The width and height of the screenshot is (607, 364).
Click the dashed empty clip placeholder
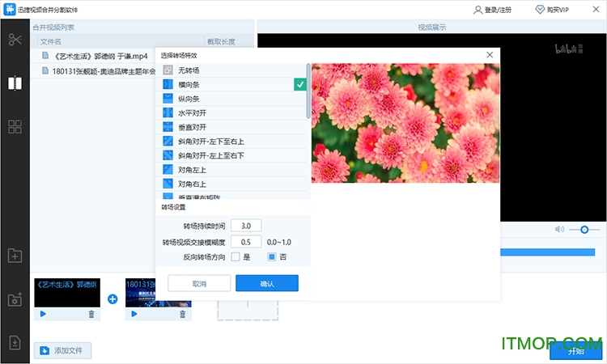click(x=248, y=311)
